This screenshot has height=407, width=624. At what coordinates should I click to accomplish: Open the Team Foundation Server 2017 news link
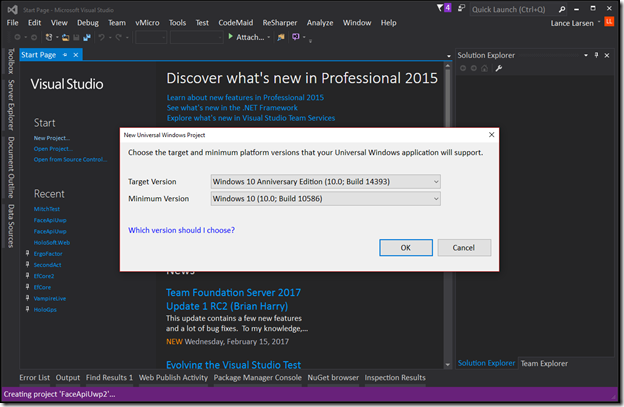tap(233, 299)
